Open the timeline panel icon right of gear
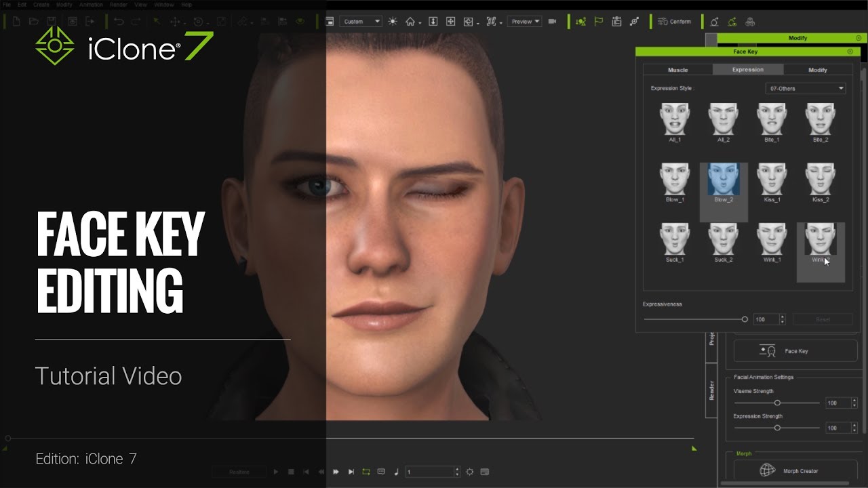868x488 pixels. click(484, 472)
